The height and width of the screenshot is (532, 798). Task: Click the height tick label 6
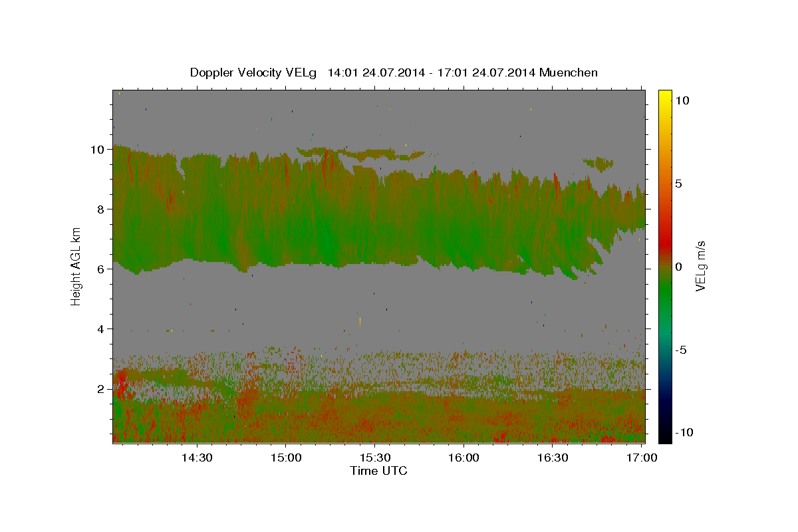coord(102,269)
